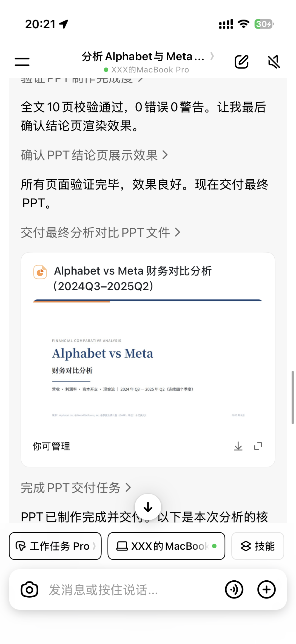
Task: Expand 完成PPT交付任务 step
Action: [76, 488]
